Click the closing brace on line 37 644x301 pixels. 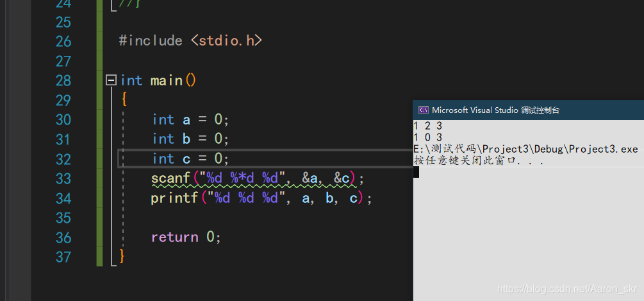[122, 256]
